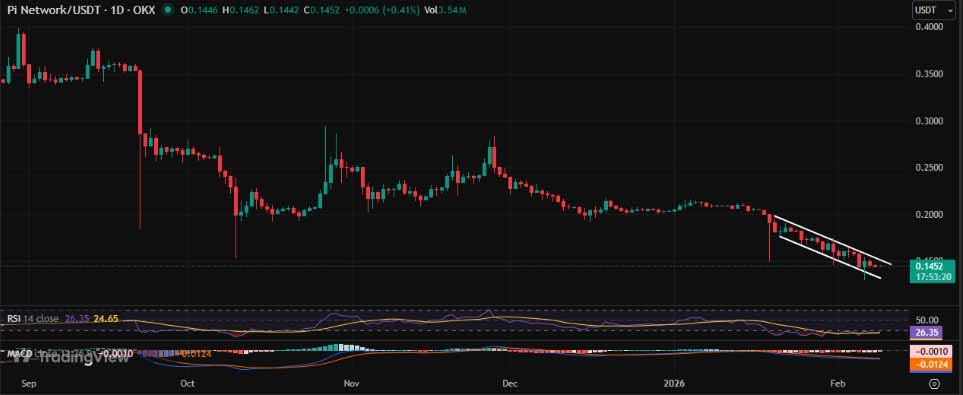Open chart settings hexagon gear icon
Screen dimensions: 963x395
[935, 384]
